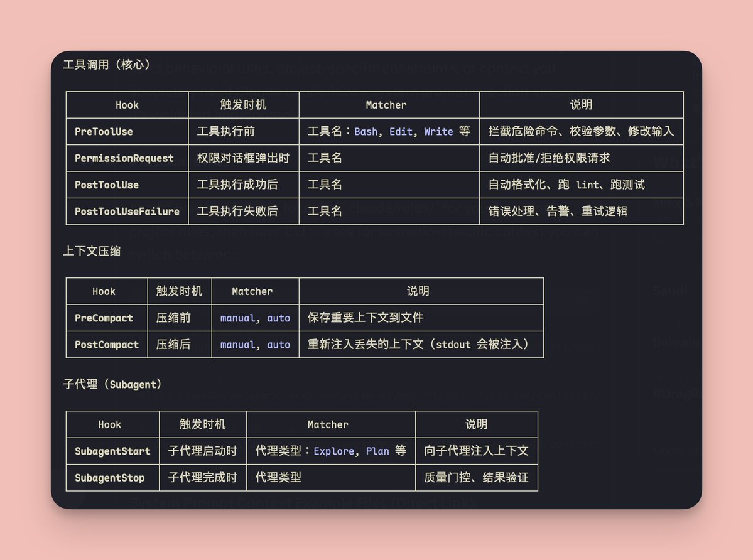
Task: Click the 工具调用（核心）section heading
Action: click(107, 64)
